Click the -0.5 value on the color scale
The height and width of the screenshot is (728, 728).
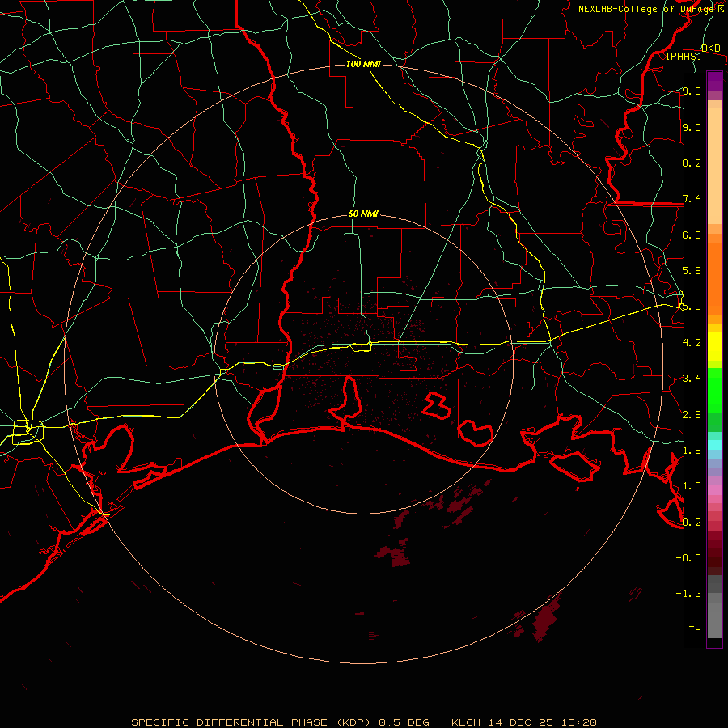tap(688, 557)
